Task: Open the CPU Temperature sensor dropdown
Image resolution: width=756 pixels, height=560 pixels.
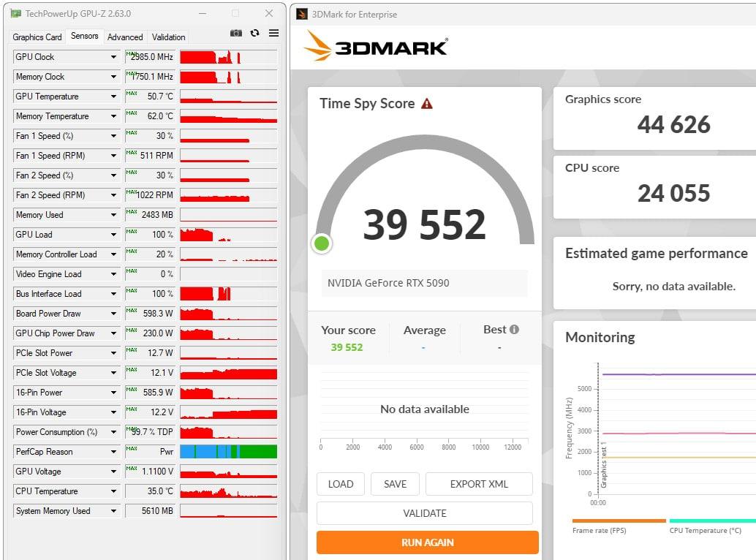Action: [x=113, y=491]
